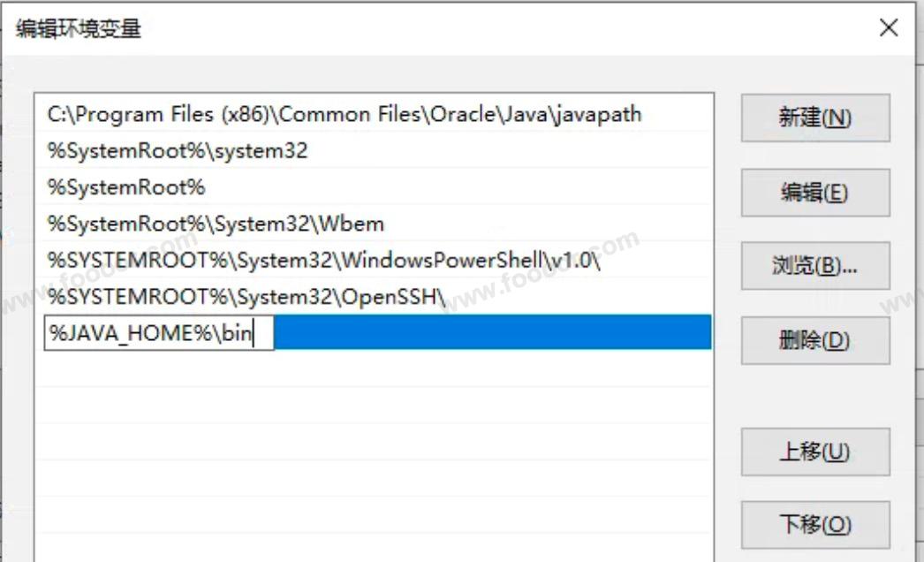Move the entry up with 上移(U)

[814, 452]
